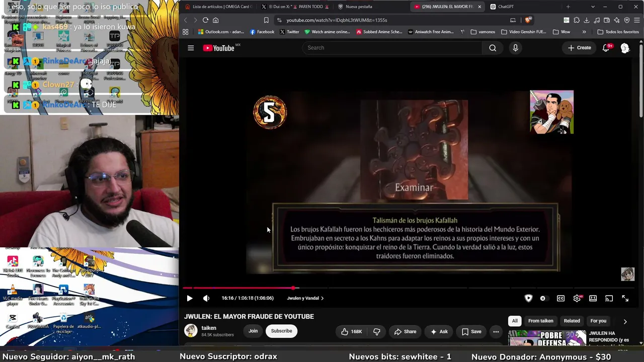Enter full screen mode

click(x=625, y=298)
